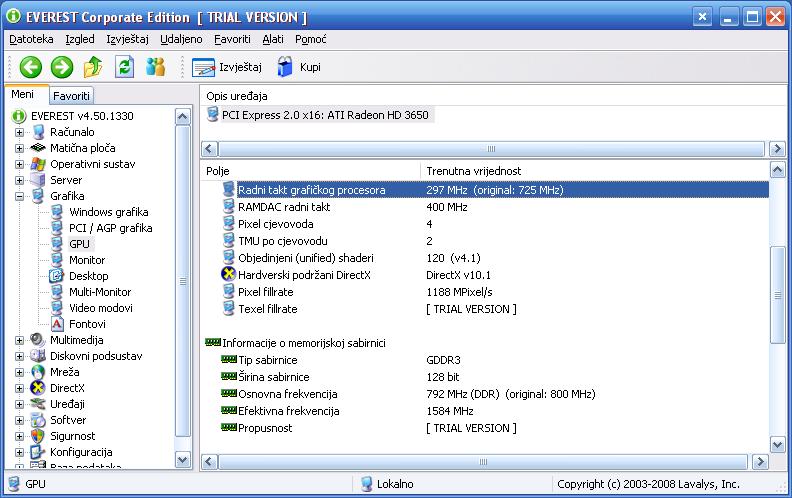
Task: Expand the Mreža tree node
Action: pos(19,373)
